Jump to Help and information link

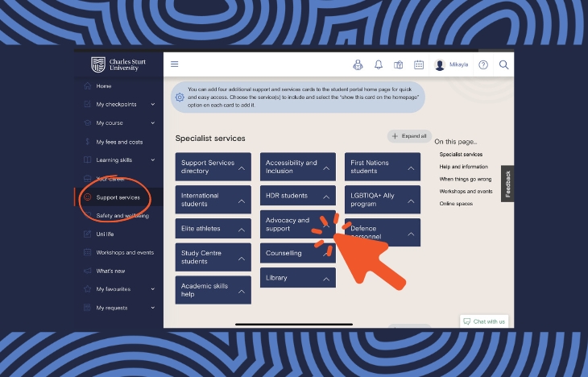point(463,167)
